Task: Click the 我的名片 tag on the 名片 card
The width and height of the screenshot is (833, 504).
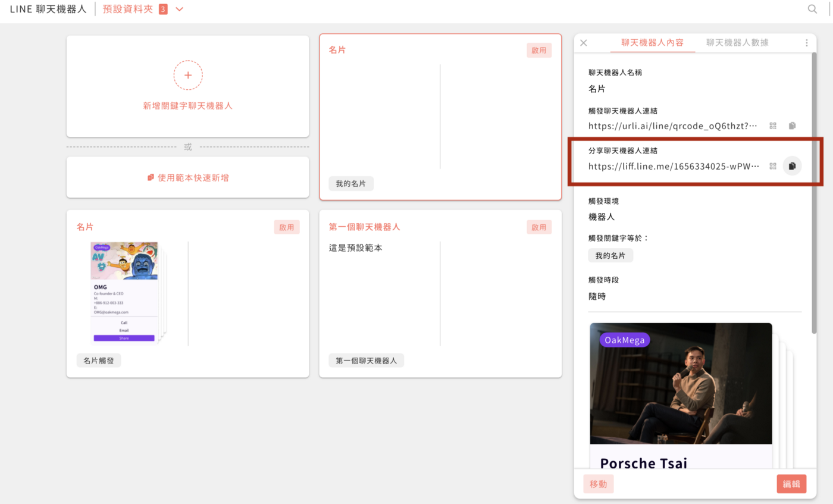Action: coord(351,184)
